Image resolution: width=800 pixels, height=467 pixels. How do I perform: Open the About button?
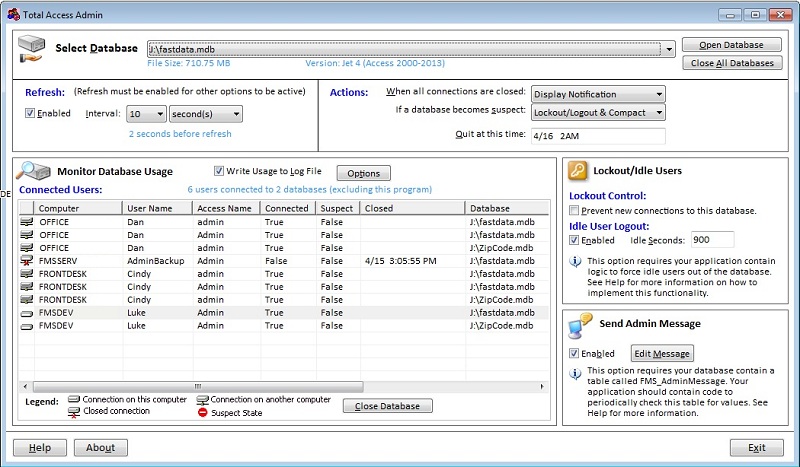click(101, 448)
